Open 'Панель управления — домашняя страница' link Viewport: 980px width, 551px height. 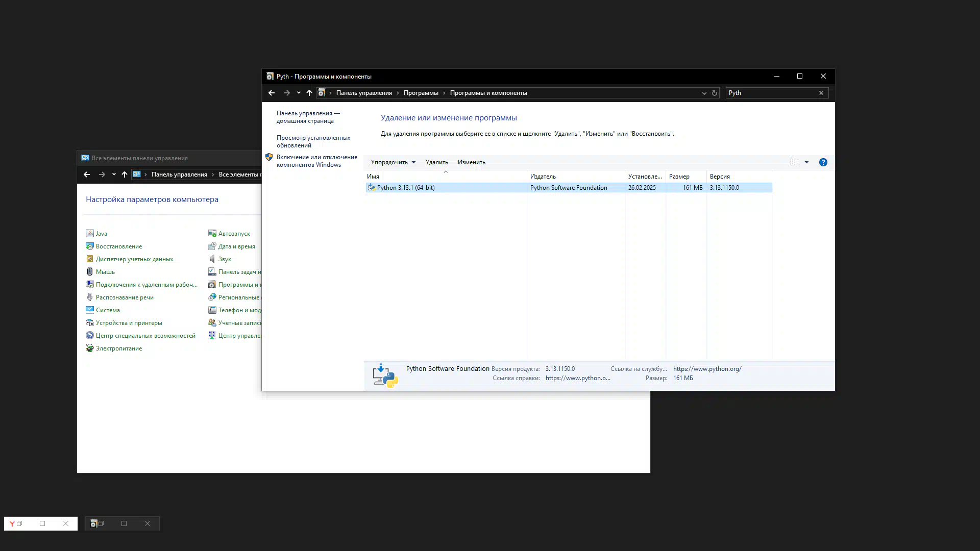click(308, 117)
